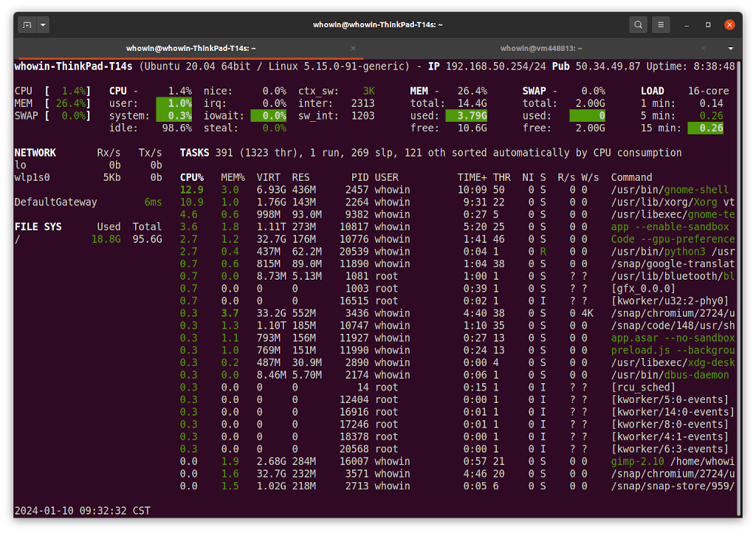This screenshot has height=533, width=756.
Task: Open a new terminal tab
Action: coord(27,24)
